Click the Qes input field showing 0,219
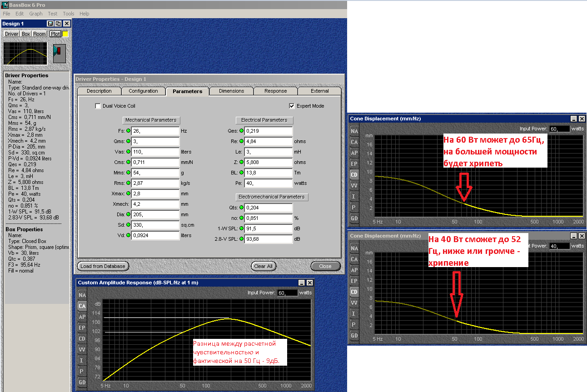 tap(268, 131)
